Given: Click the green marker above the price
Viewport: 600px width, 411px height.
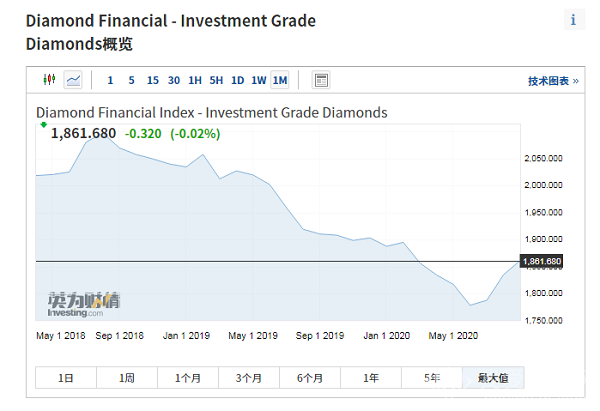Looking at the screenshot, I should (43, 125).
